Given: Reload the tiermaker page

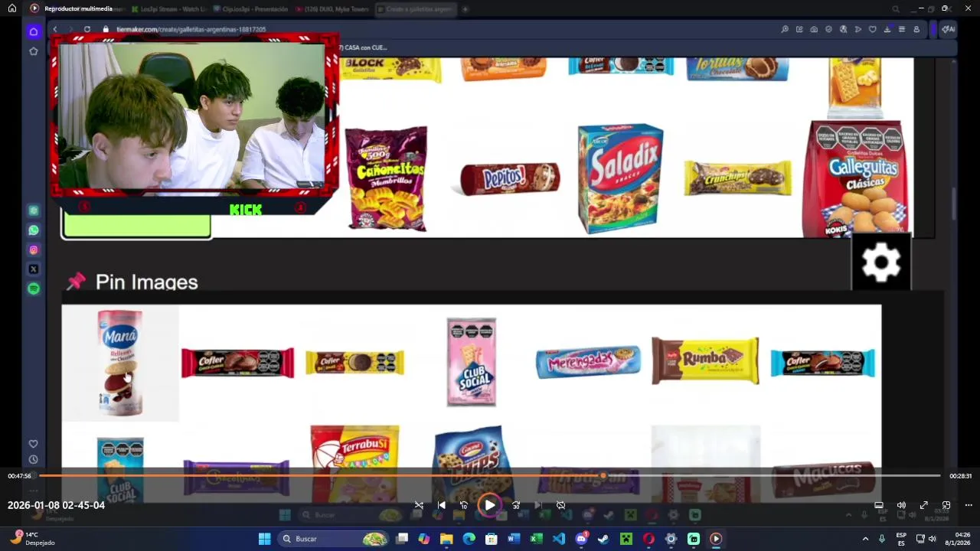Looking at the screenshot, I should 87,29.
